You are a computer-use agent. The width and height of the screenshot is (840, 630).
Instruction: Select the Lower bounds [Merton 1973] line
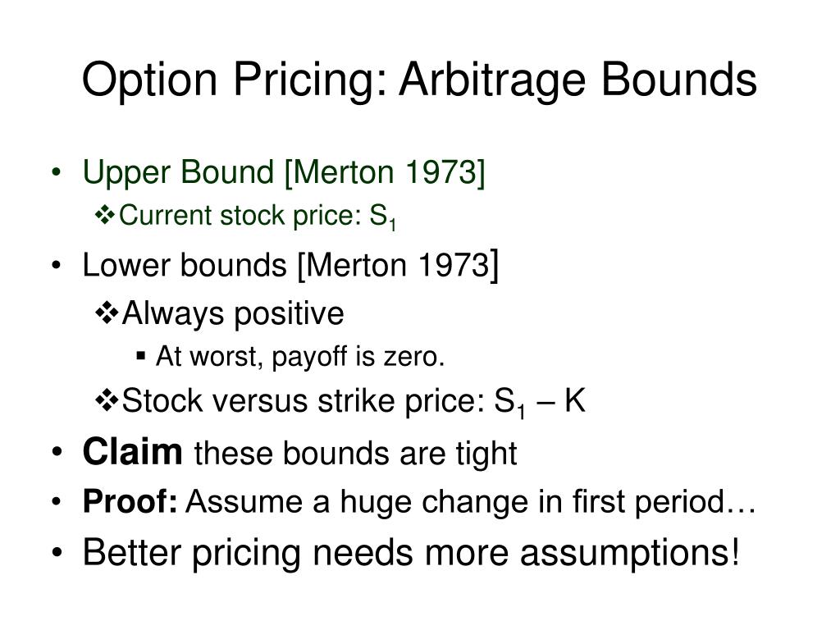290,265
